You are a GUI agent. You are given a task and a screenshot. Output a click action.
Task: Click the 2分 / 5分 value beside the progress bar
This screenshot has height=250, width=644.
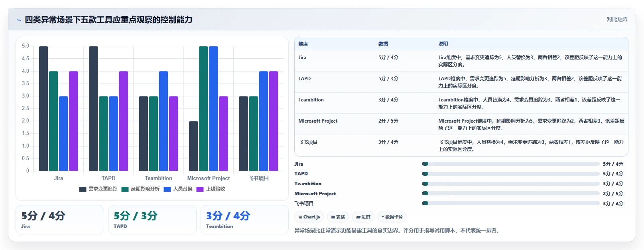tap(613, 194)
